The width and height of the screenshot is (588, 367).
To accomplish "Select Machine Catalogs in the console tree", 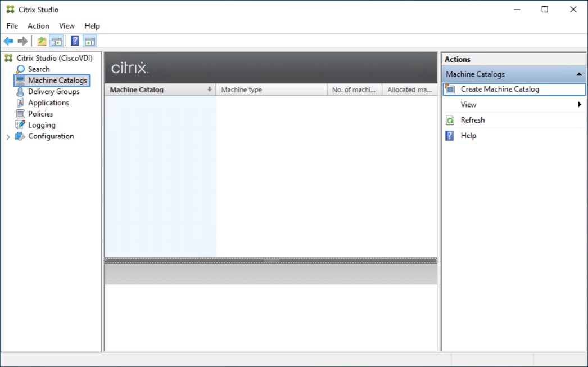I will (x=57, y=80).
